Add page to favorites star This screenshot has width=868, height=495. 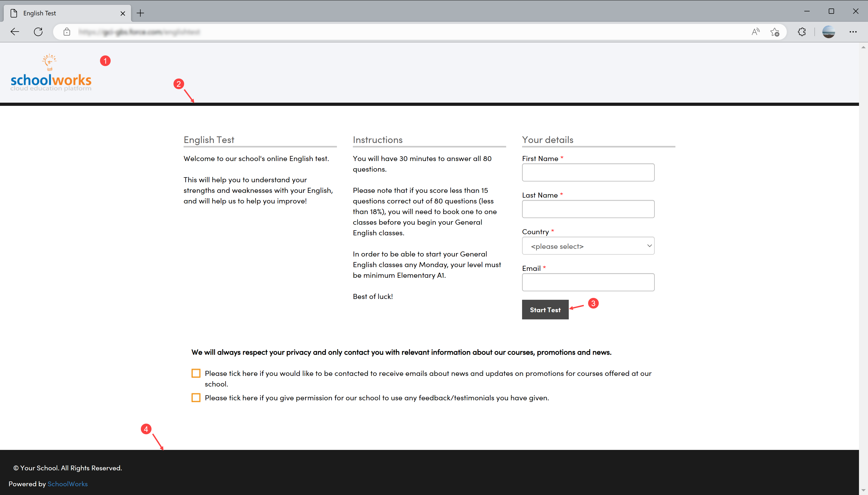(x=775, y=32)
